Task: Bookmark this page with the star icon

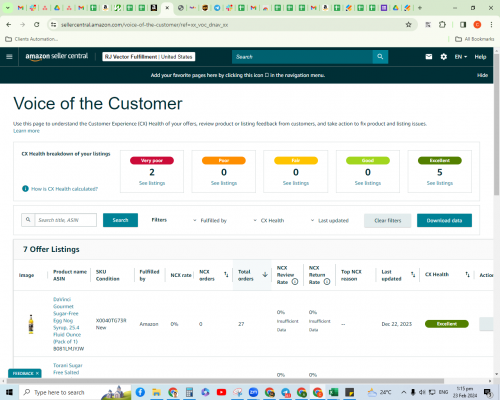Action: point(408,25)
